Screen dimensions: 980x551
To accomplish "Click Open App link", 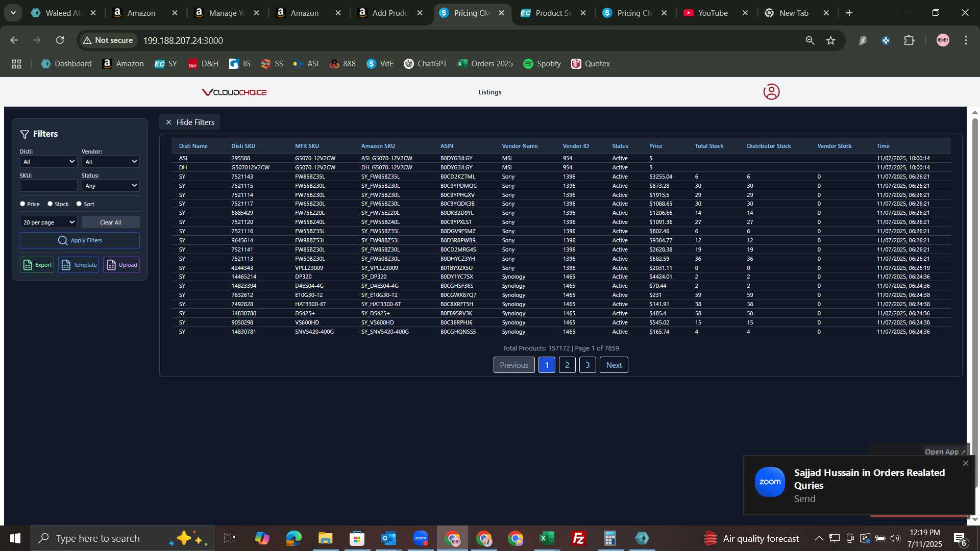I will click(945, 452).
